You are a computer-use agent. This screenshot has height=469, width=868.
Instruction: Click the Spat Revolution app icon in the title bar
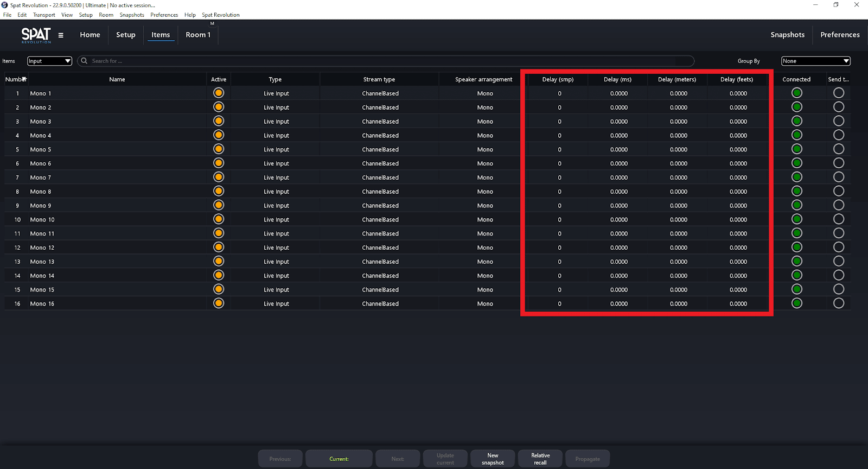(x=5, y=5)
